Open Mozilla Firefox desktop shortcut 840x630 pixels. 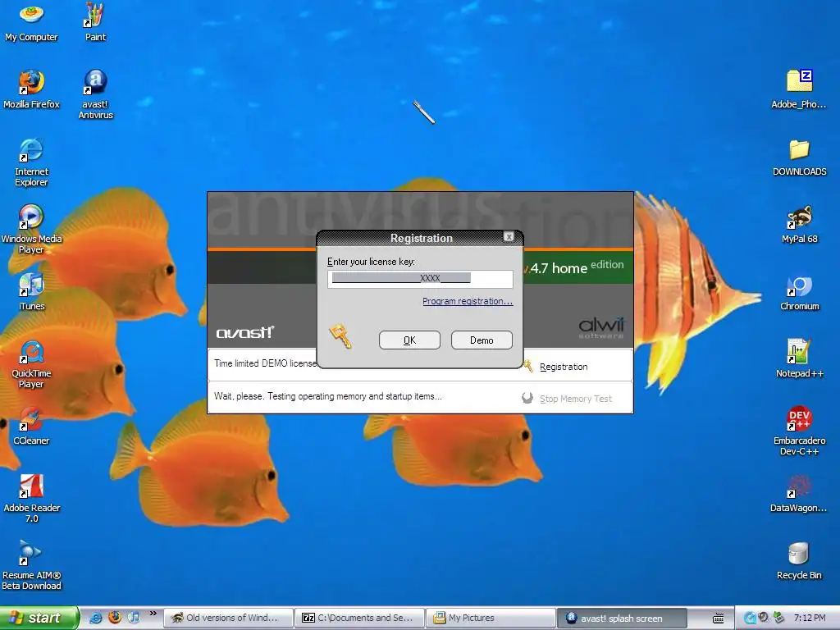[x=31, y=89]
